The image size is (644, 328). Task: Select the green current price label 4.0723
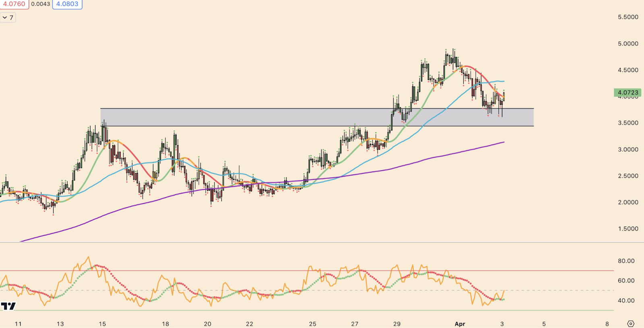(627, 93)
